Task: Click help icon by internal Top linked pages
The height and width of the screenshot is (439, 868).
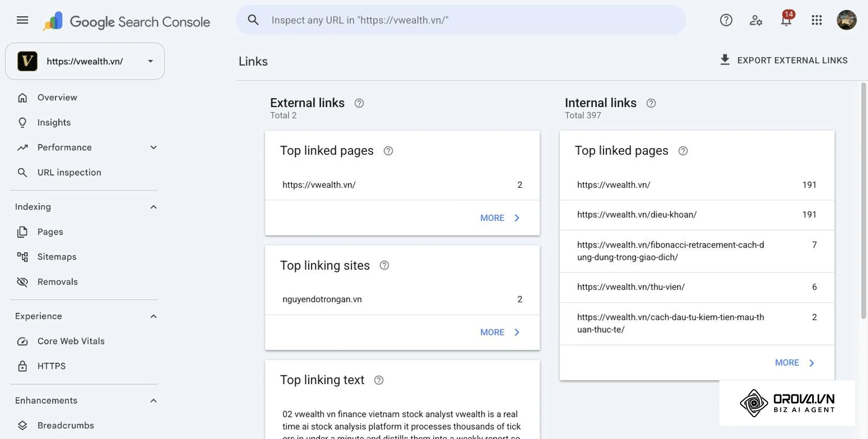Action: pos(683,151)
